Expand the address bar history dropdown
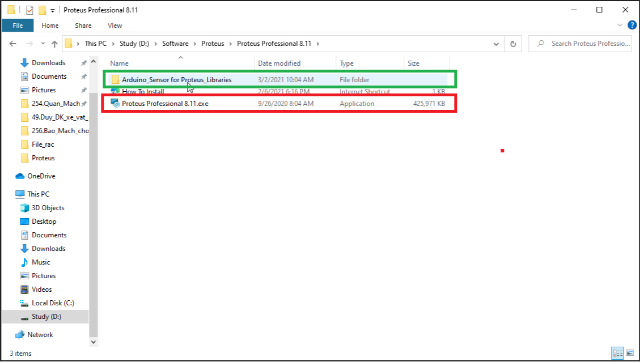Screen dimensions: 640x362 point(496,44)
